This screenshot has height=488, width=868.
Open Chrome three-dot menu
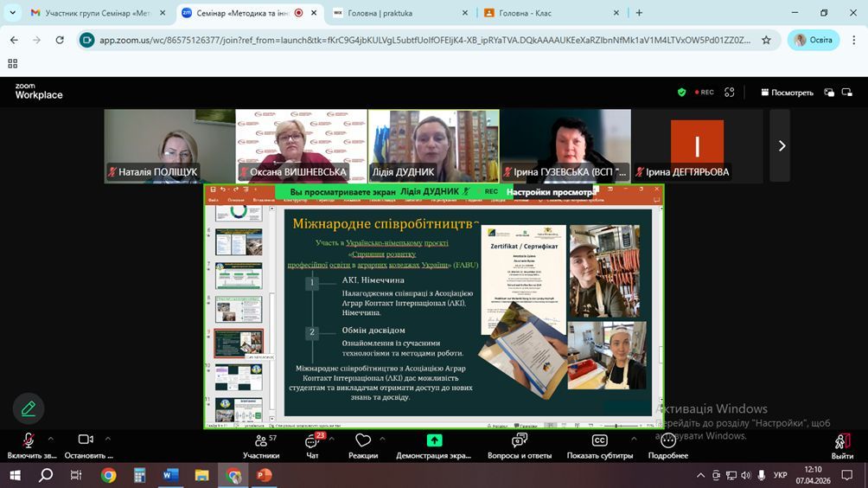[x=853, y=40]
